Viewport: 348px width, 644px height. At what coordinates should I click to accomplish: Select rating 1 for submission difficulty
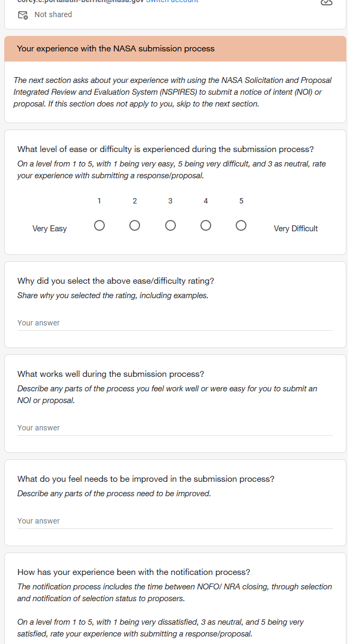[x=99, y=225]
